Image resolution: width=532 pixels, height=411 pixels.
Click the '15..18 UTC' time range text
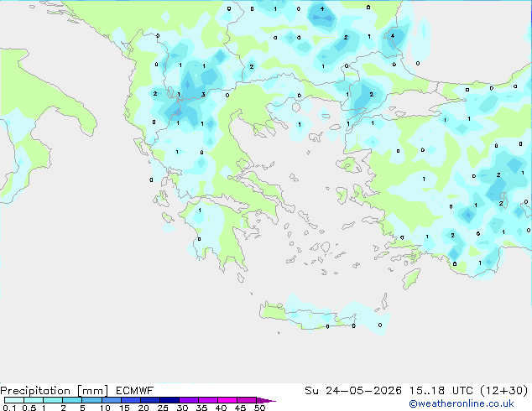tap(441, 391)
